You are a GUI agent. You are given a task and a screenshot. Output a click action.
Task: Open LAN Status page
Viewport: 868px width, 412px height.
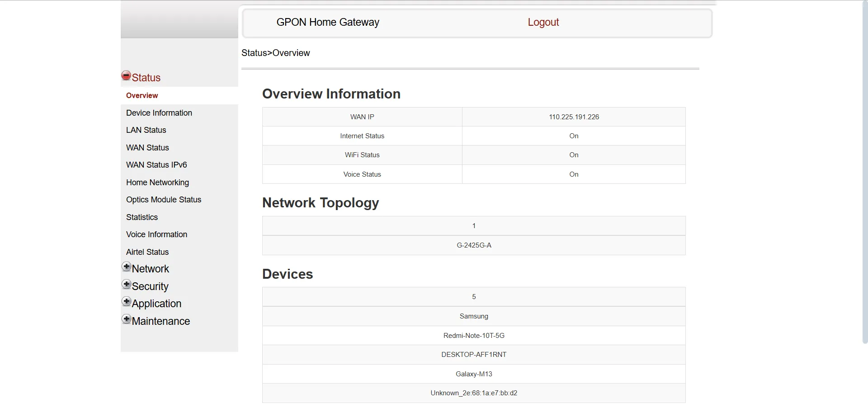tap(146, 130)
